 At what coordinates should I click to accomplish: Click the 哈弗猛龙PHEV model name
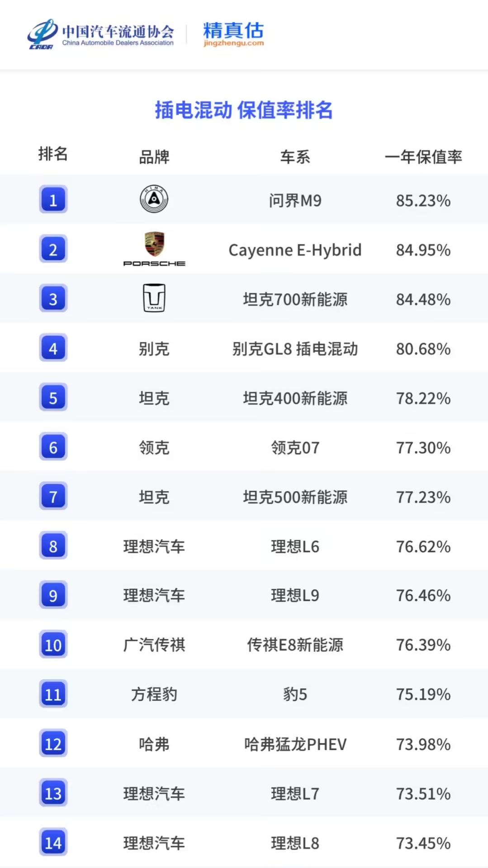tap(295, 744)
